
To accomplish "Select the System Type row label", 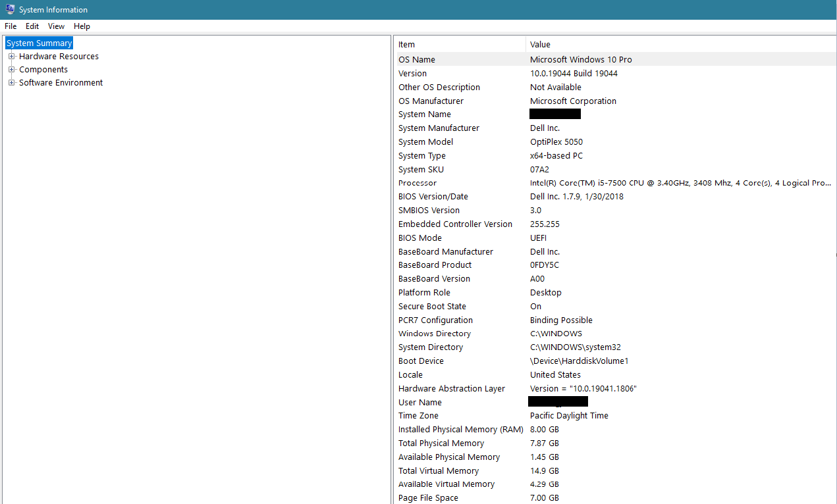I will (x=422, y=156).
